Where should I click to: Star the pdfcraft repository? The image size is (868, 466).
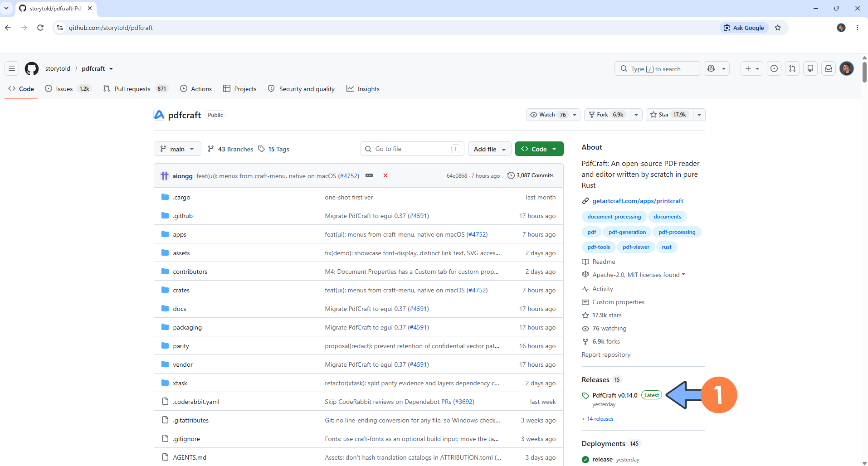(x=669, y=115)
